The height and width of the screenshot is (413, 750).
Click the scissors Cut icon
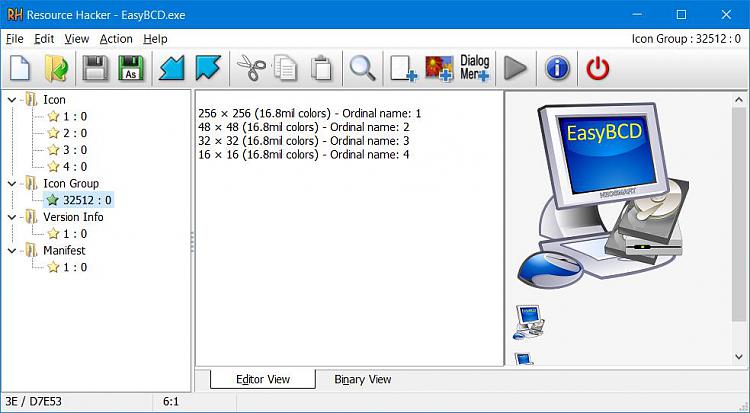(251, 68)
